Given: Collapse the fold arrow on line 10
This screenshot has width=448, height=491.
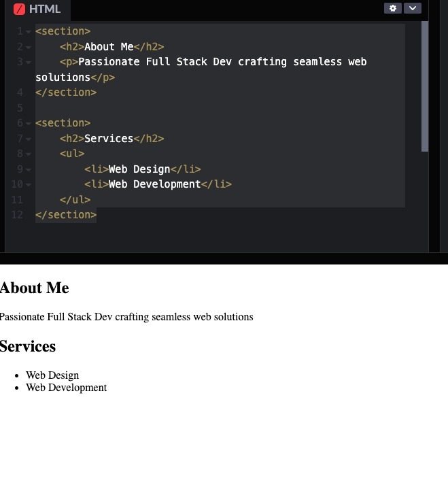Looking at the screenshot, I should 29,185.
